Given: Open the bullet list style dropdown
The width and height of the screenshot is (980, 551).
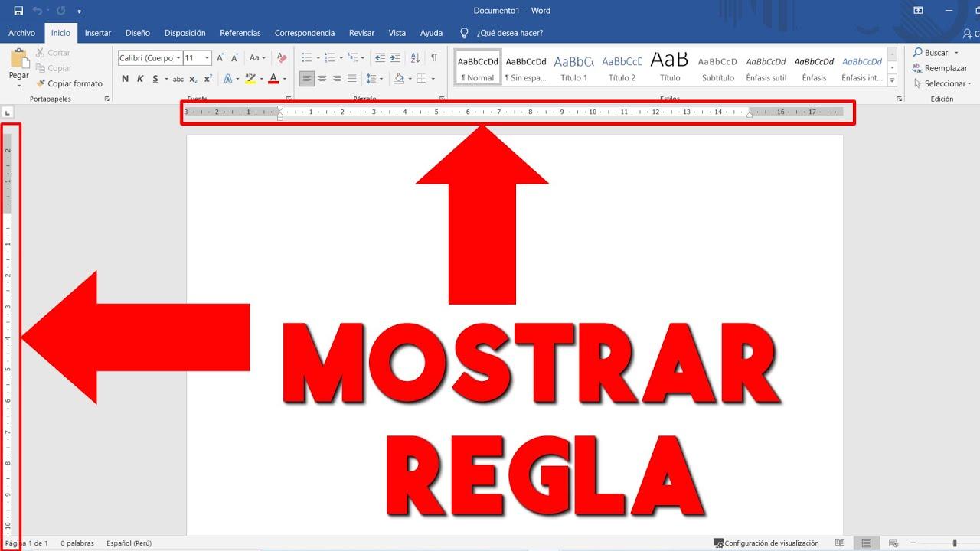Looking at the screenshot, I should click(x=318, y=57).
